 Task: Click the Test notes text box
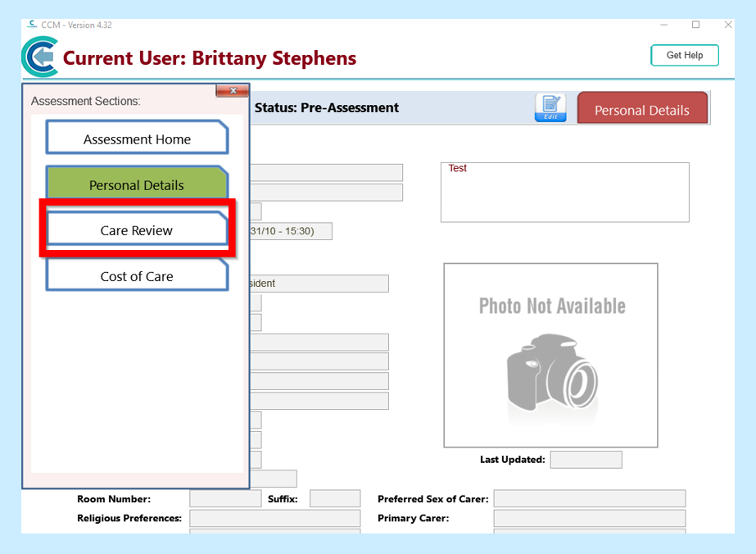pos(564,193)
